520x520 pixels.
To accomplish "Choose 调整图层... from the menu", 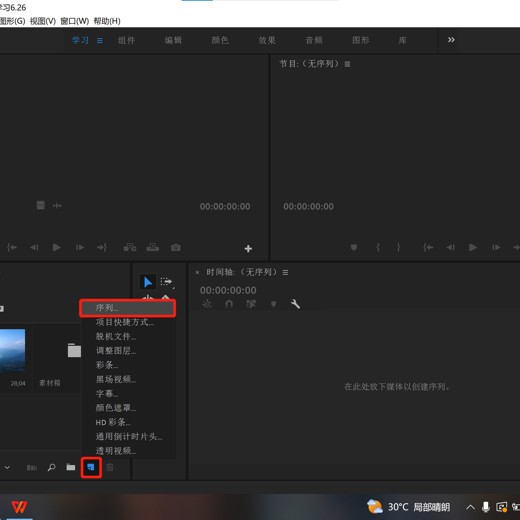I will [x=129, y=351].
